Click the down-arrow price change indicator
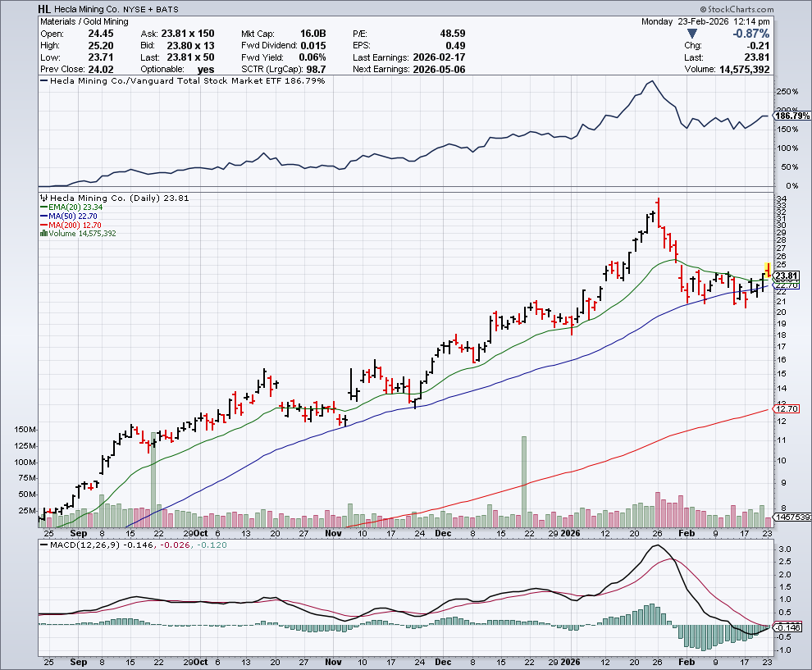Screen dimensions: 812x670 pos(692,34)
